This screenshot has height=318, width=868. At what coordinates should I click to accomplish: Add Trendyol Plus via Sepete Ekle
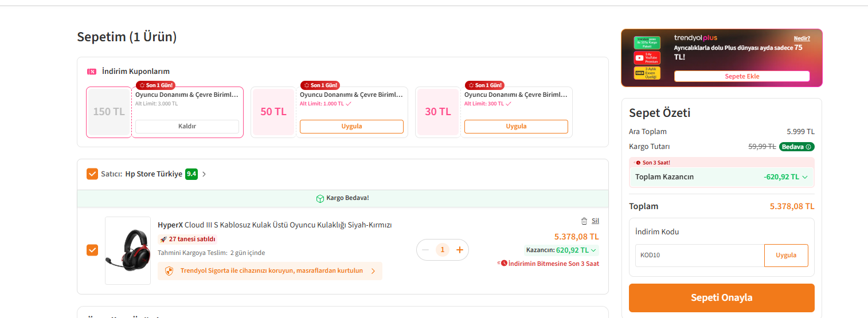coord(742,76)
